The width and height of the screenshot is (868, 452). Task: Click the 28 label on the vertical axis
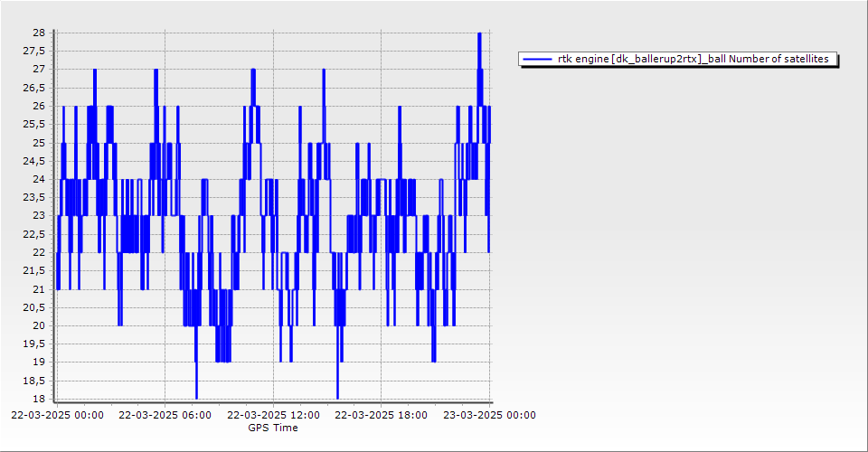click(39, 33)
